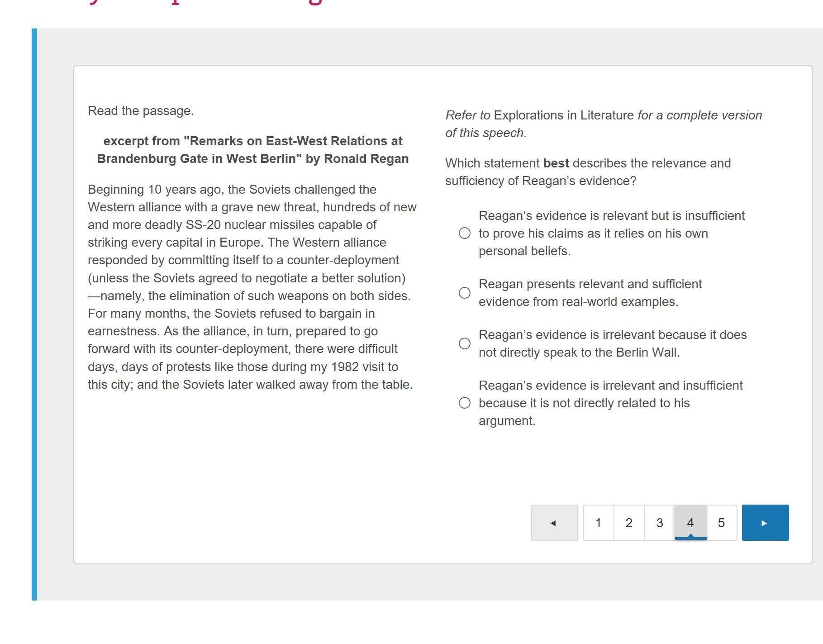Jump to question 2
The width and height of the screenshot is (823, 644).
[x=629, y=523]
